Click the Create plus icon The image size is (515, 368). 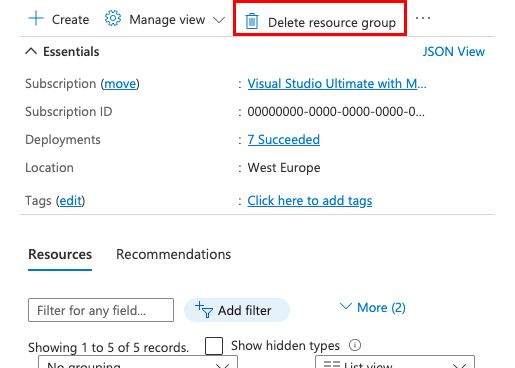(36, 18)
